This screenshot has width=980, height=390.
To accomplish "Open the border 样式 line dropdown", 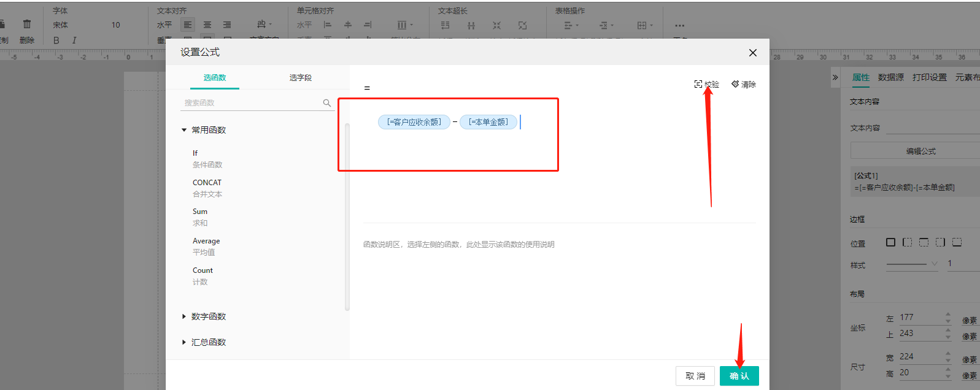I will (912, 264).
